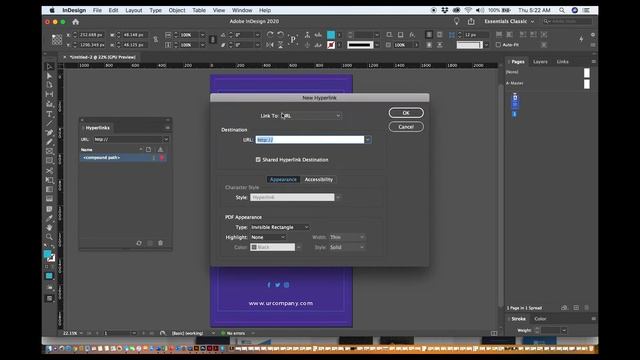This screenshot has height=360, width=640.
Task: Select the Scissors tool
Action: coord(49,171)
